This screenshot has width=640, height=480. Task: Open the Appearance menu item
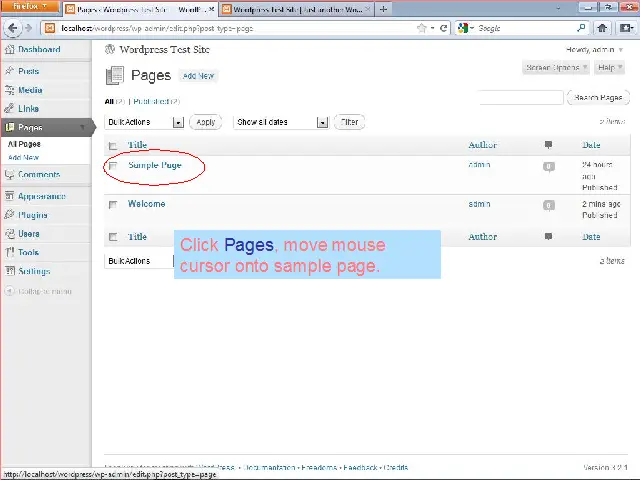tap(42, 196)
